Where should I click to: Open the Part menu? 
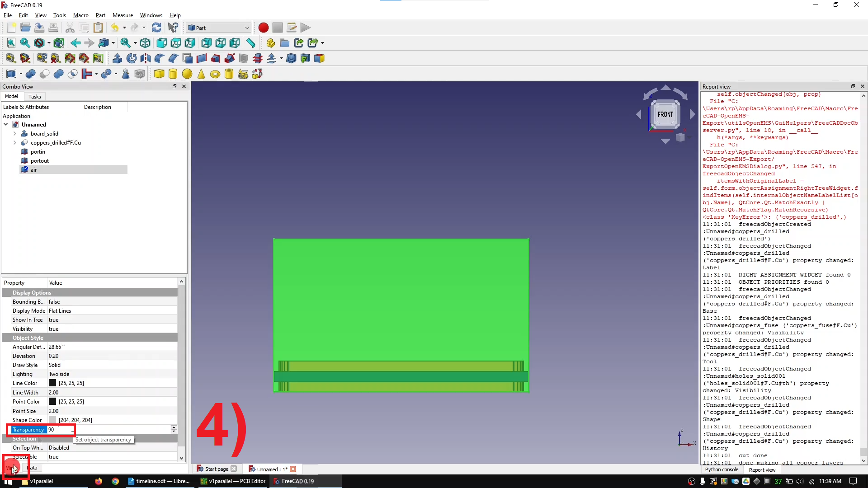[99, 15]
